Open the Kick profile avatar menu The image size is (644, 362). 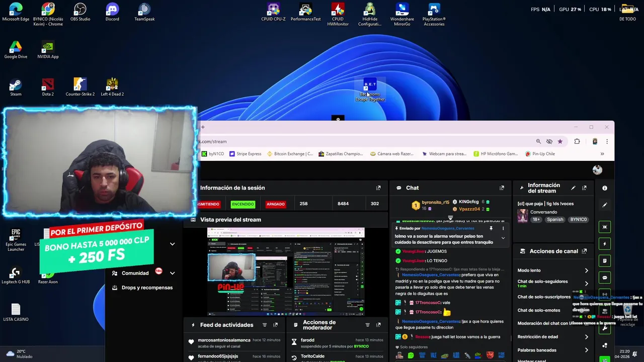click(597, 170)
